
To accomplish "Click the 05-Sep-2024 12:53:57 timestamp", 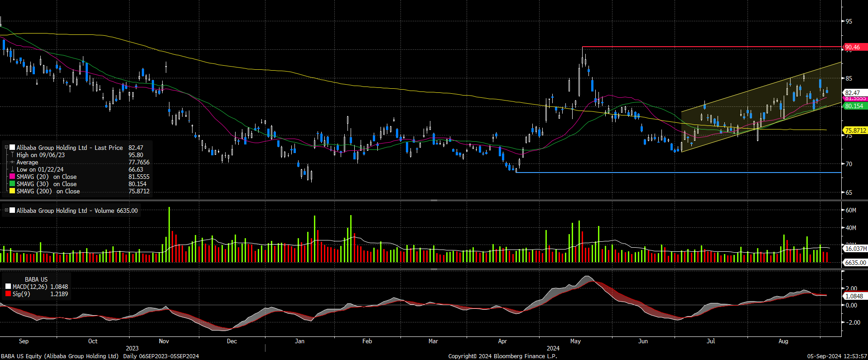I will (837, 356).
